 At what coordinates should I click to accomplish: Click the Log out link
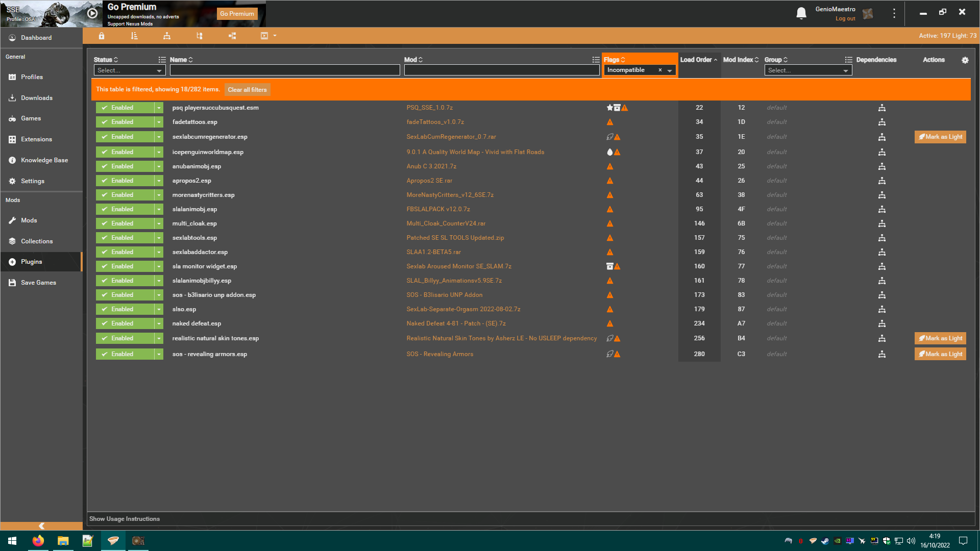point(845,19)
